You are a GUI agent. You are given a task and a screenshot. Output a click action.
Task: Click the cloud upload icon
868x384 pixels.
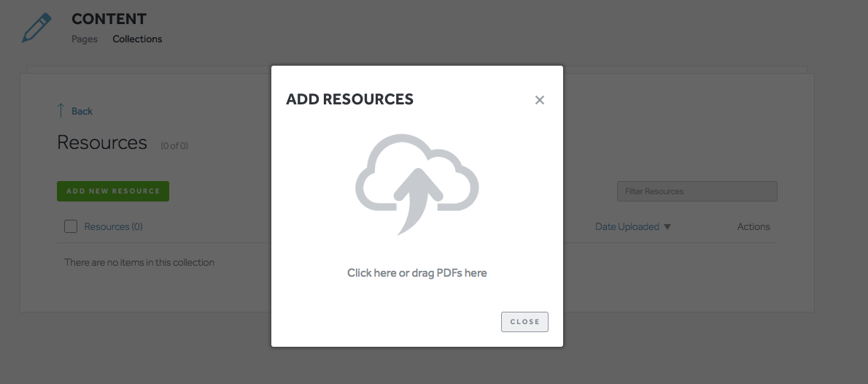(x=417, y=184)
